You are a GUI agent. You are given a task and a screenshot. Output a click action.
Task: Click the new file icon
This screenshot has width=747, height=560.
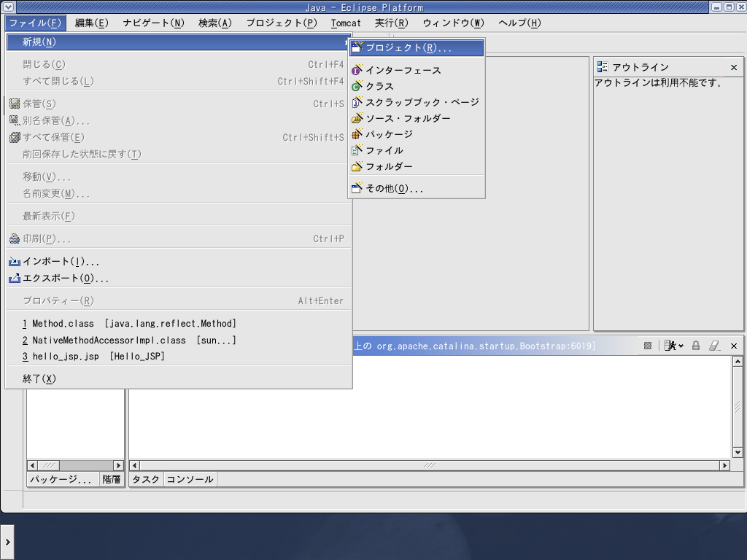pos(357,150)
